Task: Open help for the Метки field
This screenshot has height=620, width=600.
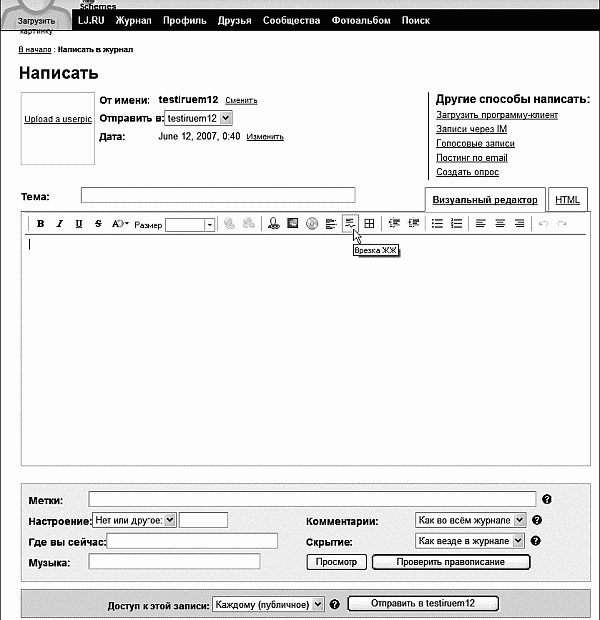Action: tap(547, 499)
